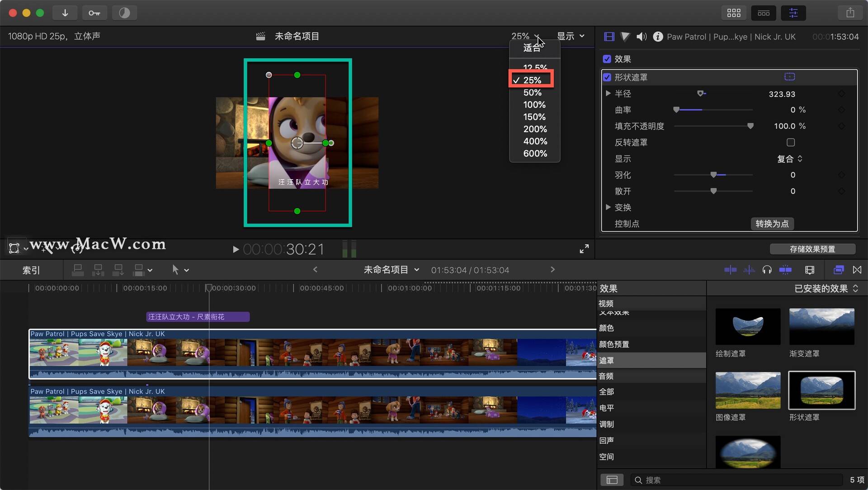Expand the 半径 disclosure triangle
The width and height of the screenshot is (868, 490).
coord(608,94)
